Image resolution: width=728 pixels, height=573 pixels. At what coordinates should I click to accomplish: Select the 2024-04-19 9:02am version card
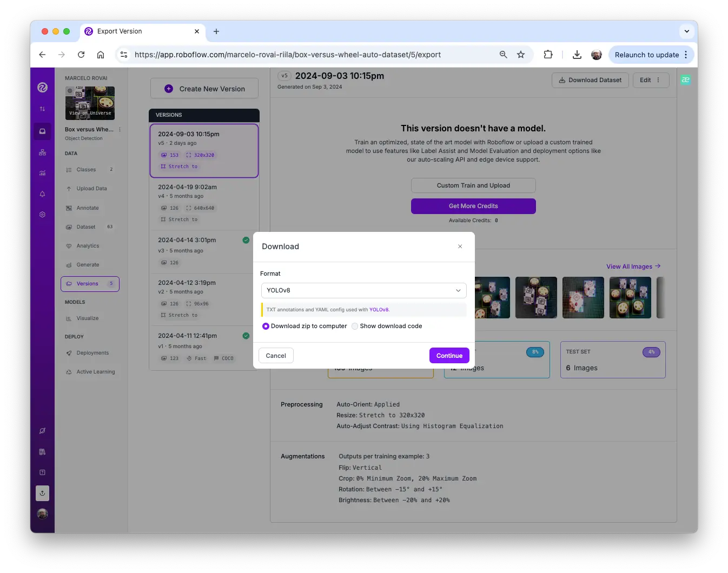coord(204,203)
